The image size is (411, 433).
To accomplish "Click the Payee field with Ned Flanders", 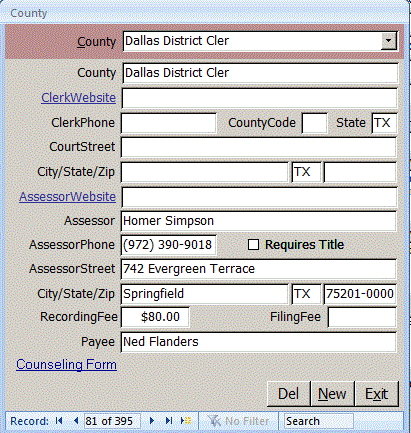I will click(259, 342).
